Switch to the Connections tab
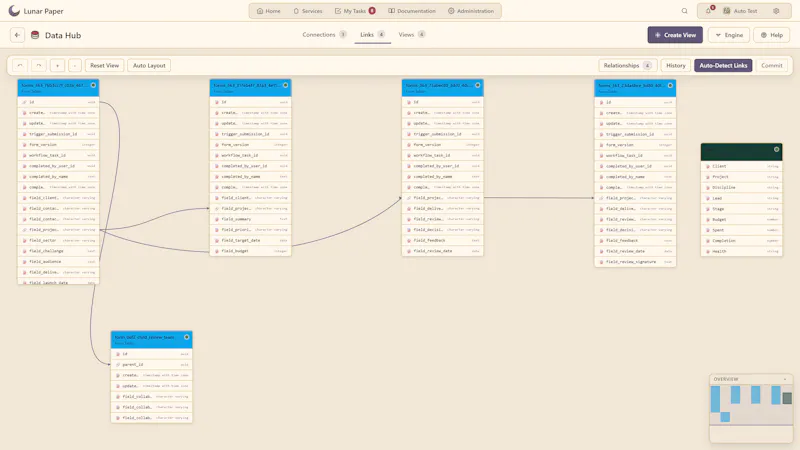This screenshot has width=800, height=450. (x=324, y=35)
